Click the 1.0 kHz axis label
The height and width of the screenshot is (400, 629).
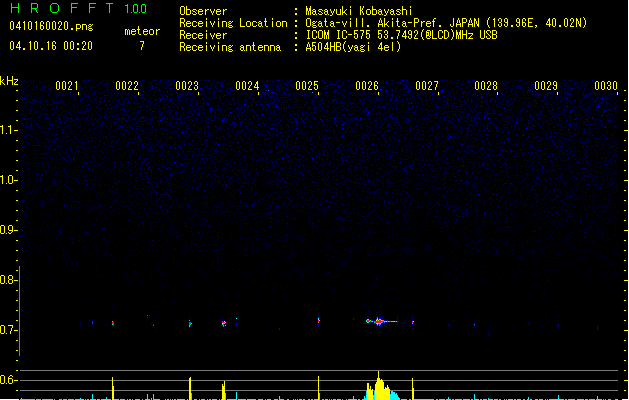8,180
